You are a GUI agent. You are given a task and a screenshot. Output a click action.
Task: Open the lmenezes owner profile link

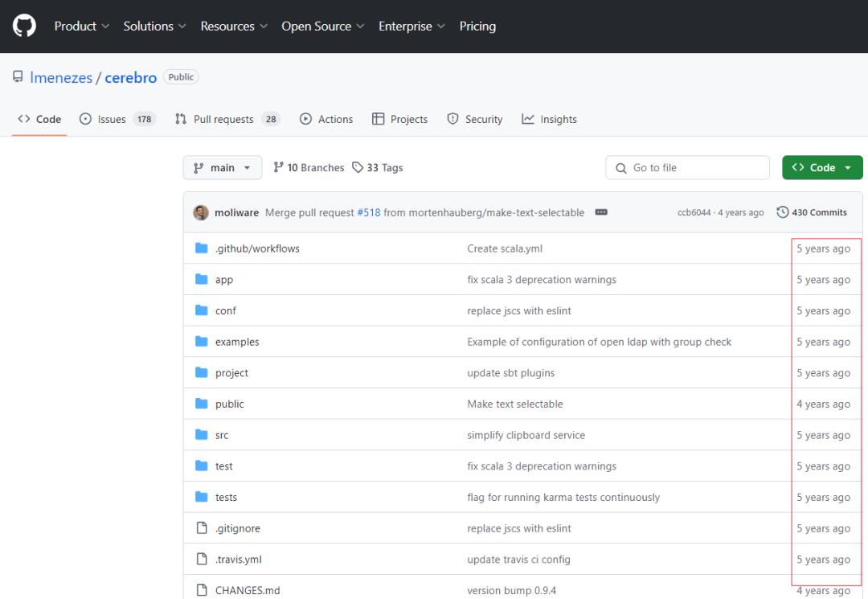point(61,77)
